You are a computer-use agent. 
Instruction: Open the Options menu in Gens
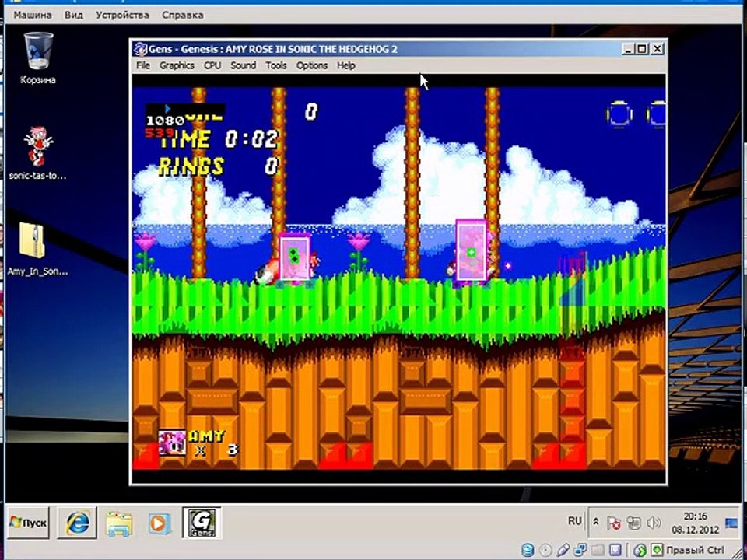pos(311,65)
